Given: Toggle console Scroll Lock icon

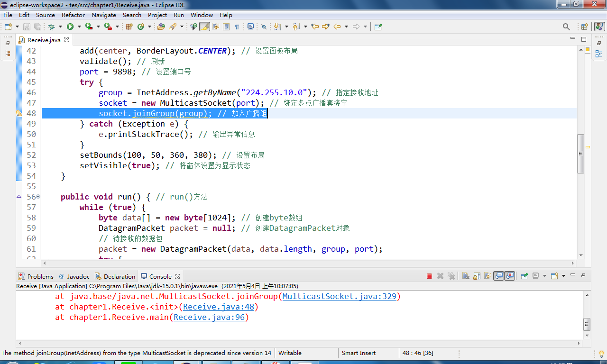Looking at the screenshot, I should point(477,276).
